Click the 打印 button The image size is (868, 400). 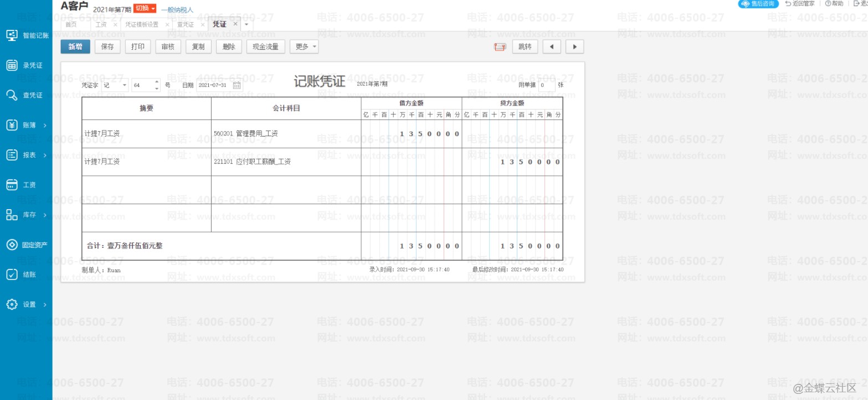point(138,47)
